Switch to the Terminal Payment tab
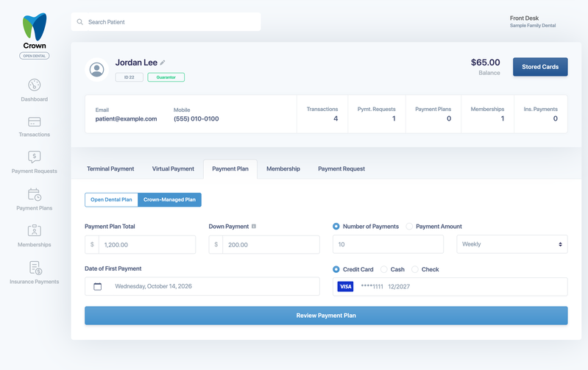This screenshot has width=588, height=370. click(x=110, y=168)
